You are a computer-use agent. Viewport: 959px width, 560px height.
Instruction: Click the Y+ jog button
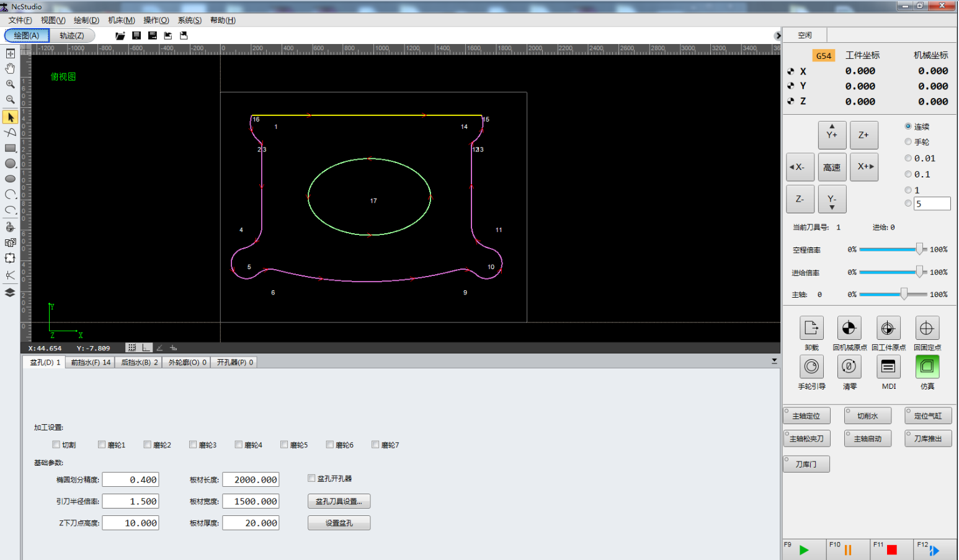[832, 135]
